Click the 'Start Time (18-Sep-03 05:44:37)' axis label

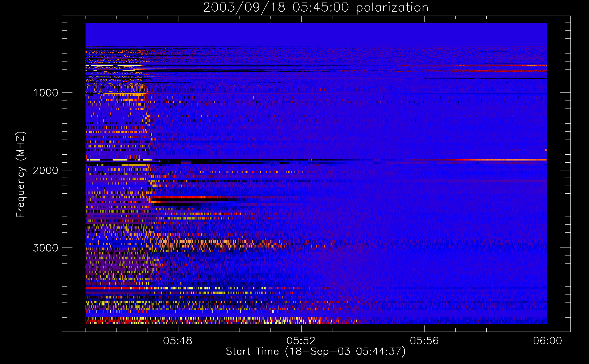pos(316,352)
